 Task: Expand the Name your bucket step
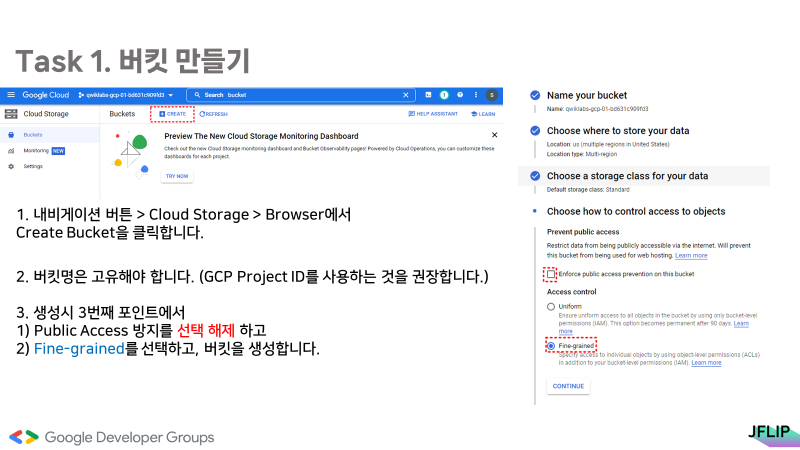[587, 95]
